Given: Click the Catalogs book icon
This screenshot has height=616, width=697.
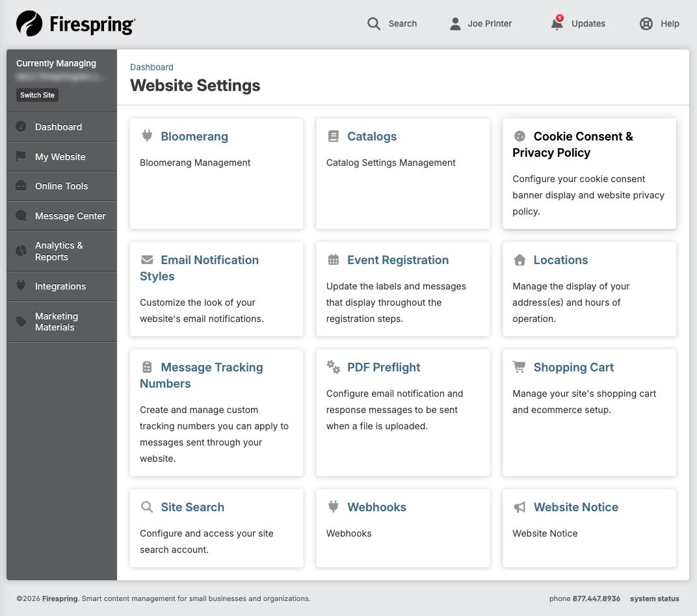Looking at the screenshot, I should pos(334,136).
